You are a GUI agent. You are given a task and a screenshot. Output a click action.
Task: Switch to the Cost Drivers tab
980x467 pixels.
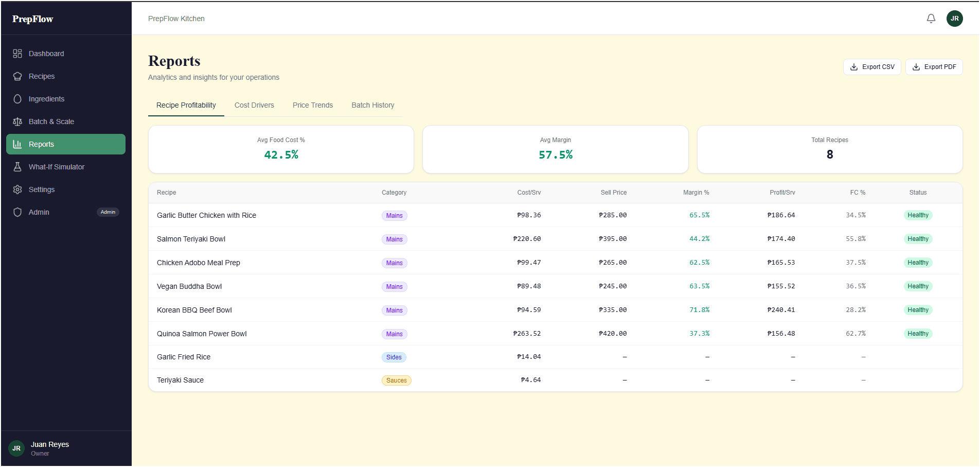[x=254, y=105]
